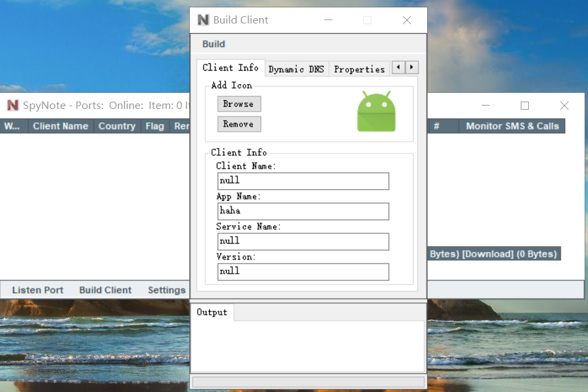Minimize the SpyNote main window
Viewport: 588px width, 392px height.
click(x=486, y=106)
